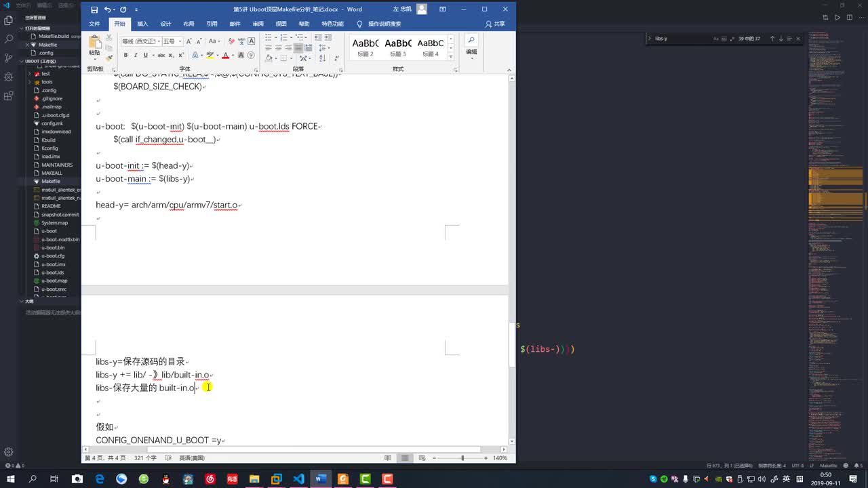Select print layout view icon in status bar
This screenshot has width=868, height=488.
click(x=405, y=458)
